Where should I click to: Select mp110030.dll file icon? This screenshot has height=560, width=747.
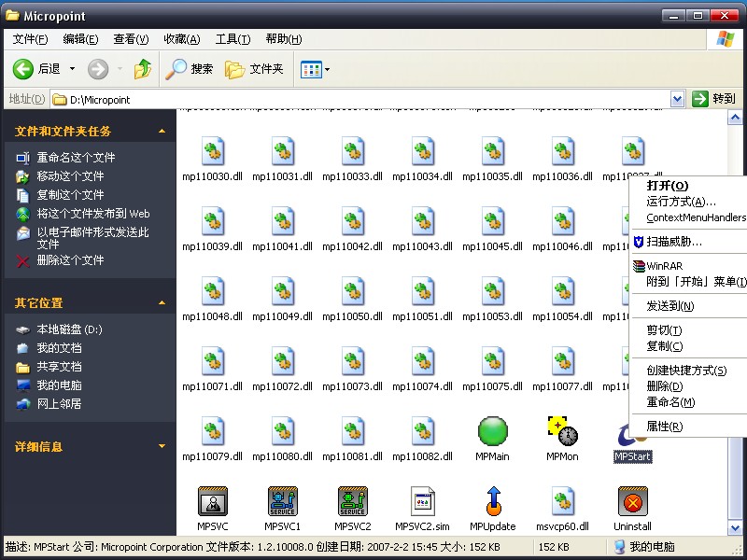[213, 151]
